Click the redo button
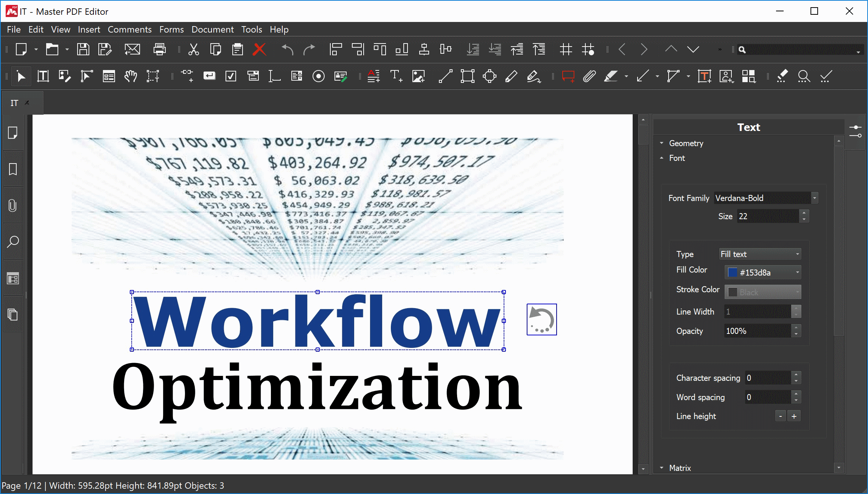Image resolution: width=868 pixels, height=494 pixels. (310, 50)
